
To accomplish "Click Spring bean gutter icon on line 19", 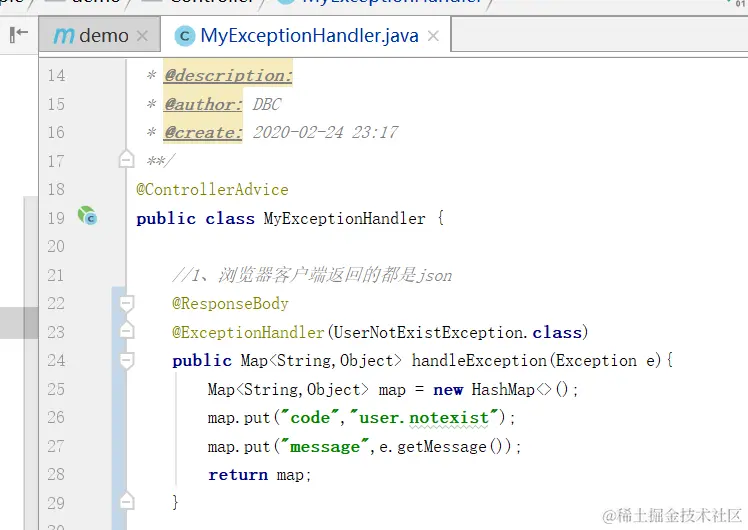I will [87, 216].
